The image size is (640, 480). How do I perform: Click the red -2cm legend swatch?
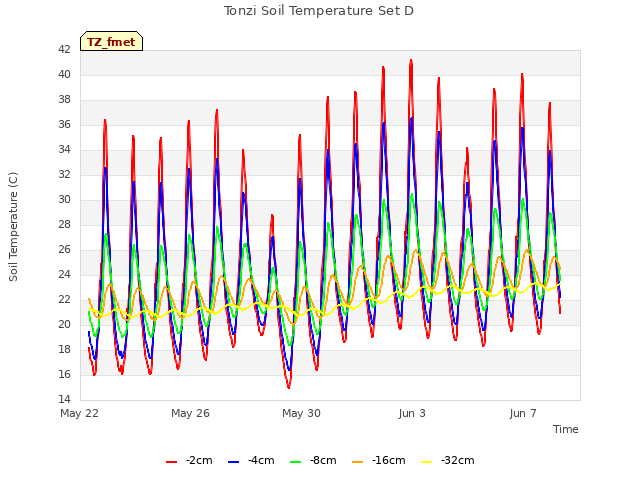[x=171, y=462]
